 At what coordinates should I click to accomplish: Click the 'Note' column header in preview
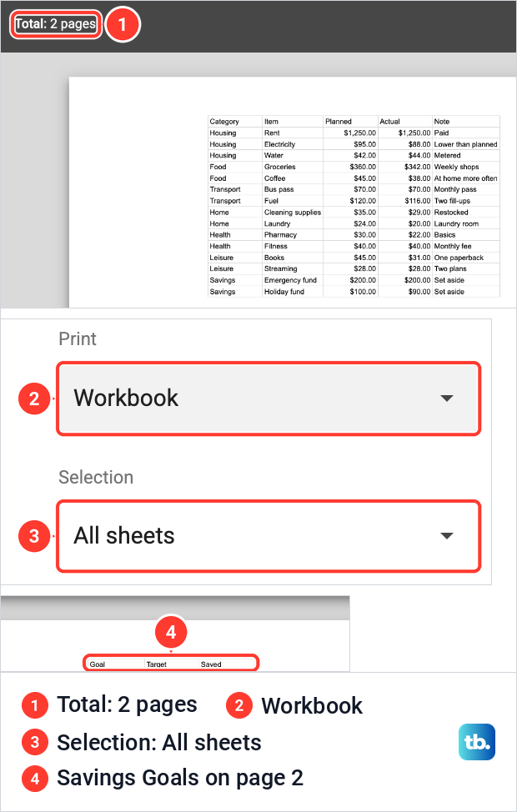coord(442,122)
